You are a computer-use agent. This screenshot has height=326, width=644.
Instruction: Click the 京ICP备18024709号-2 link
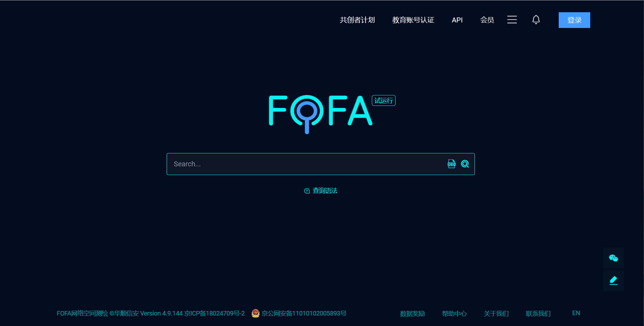(x=215, y=313)
